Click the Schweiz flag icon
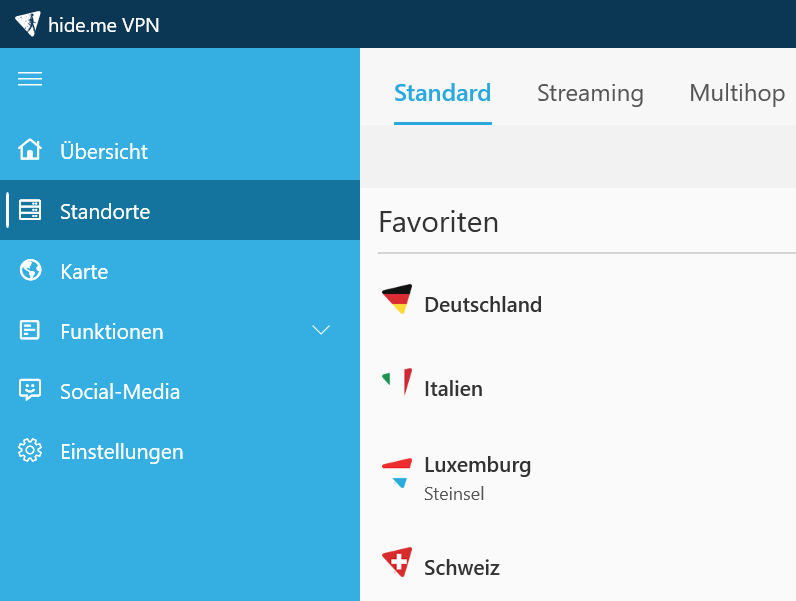 pos(397,562)
